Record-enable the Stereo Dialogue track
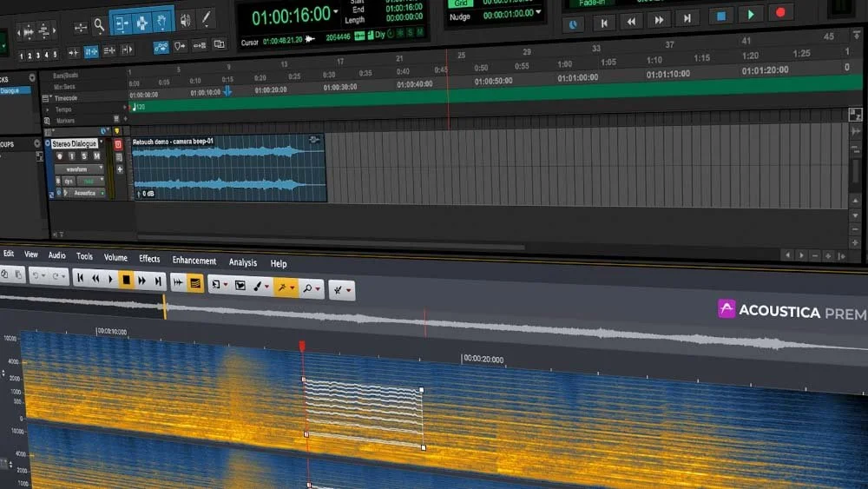Image resolution: width=868 pixels, height=489 pixels. tap(59, 156)
